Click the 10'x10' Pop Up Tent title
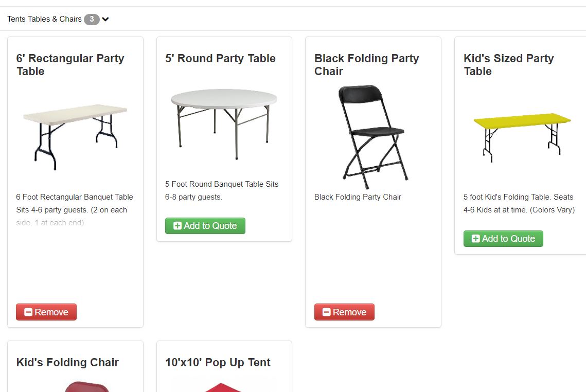This screenshot has height=392, width=586. click(x=218, y=363)
